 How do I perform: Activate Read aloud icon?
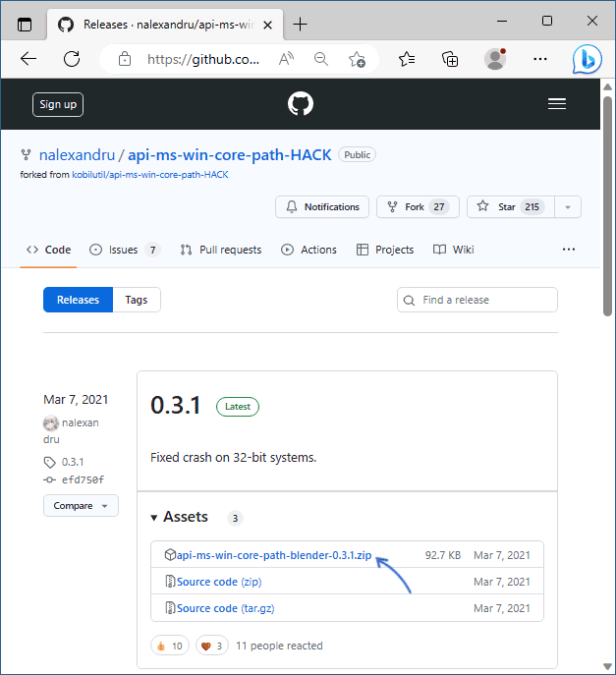tap(286, 59)
